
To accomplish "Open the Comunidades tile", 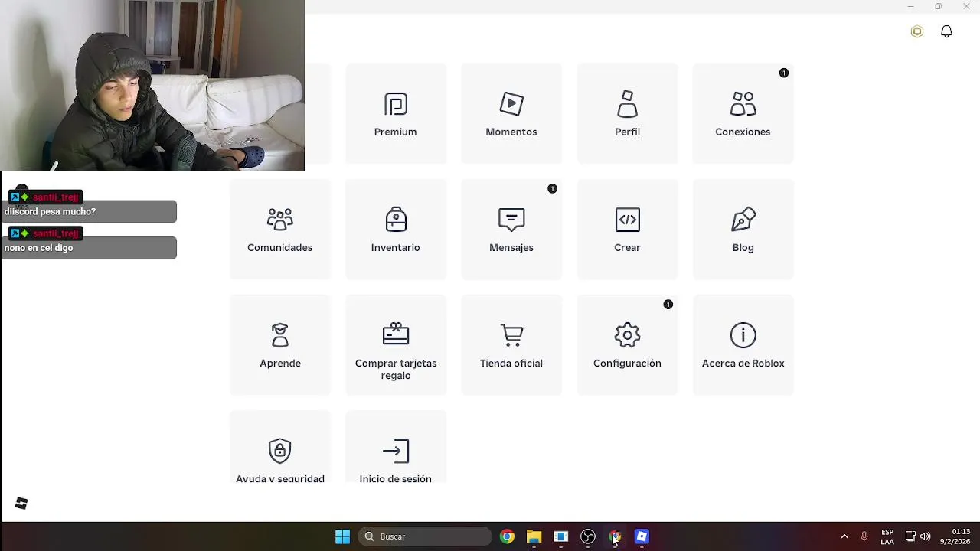I will click(x=280, y=230).
